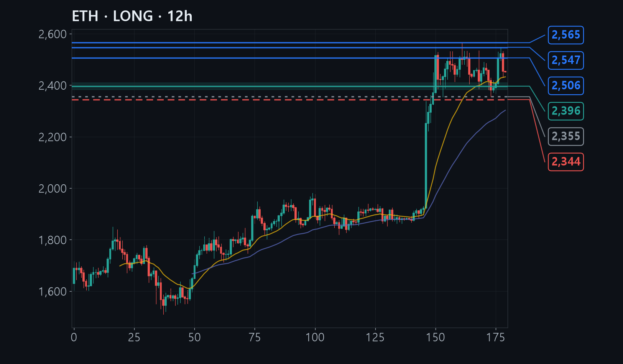Click the 2,200 y-axis tick label
The width and height of the screenshot is (623, 364).
click(x=53, y=137)
